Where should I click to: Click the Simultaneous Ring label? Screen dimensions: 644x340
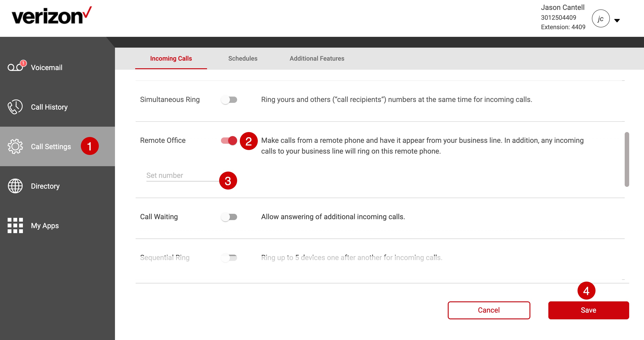pos(170,99)
